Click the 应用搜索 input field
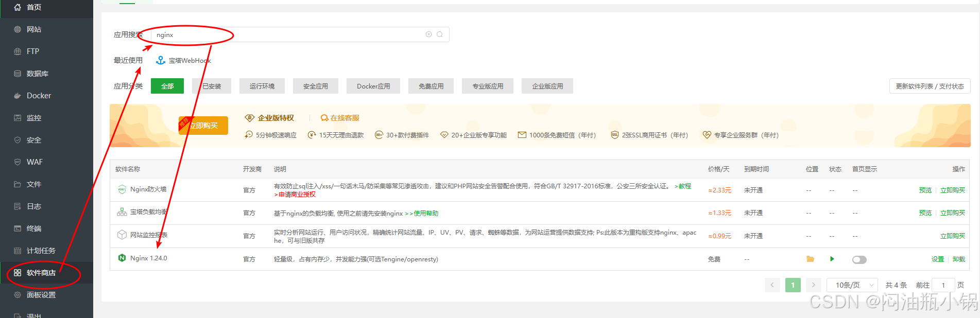This screenshot has width=980, height=318. (x=300, y=34)
